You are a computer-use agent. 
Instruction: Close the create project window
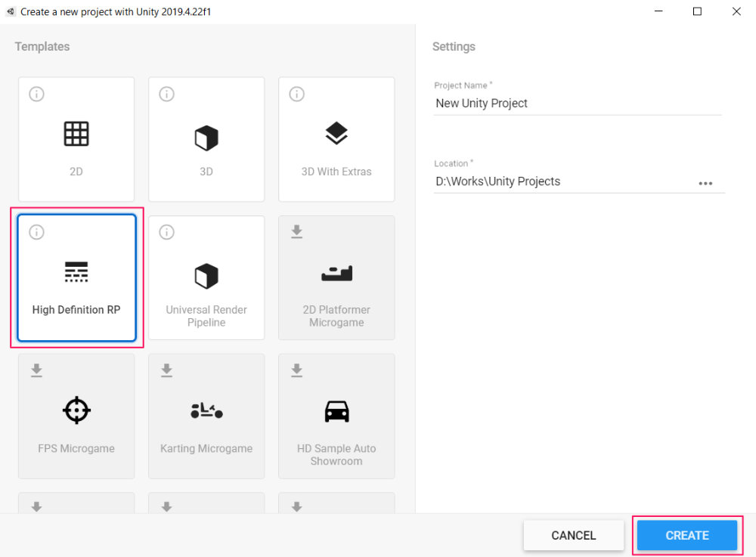[736, 11]
